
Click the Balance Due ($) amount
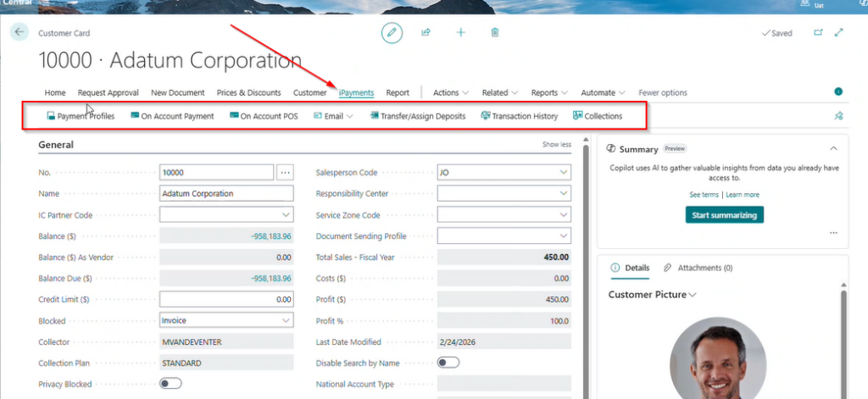tap(270, 279)
